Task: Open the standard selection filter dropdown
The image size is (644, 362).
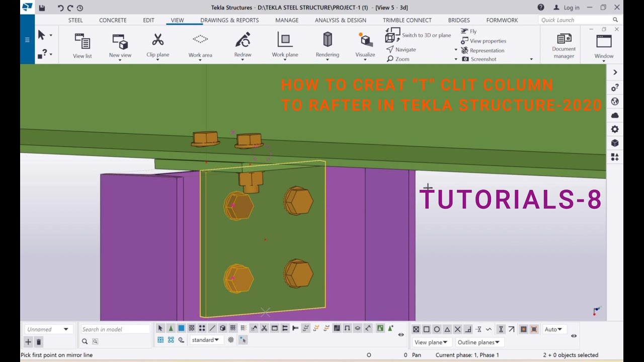Action: tap(206, 340)
